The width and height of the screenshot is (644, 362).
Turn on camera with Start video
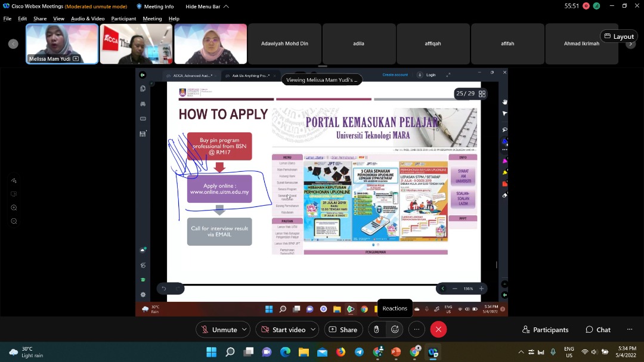click(283, 330)
